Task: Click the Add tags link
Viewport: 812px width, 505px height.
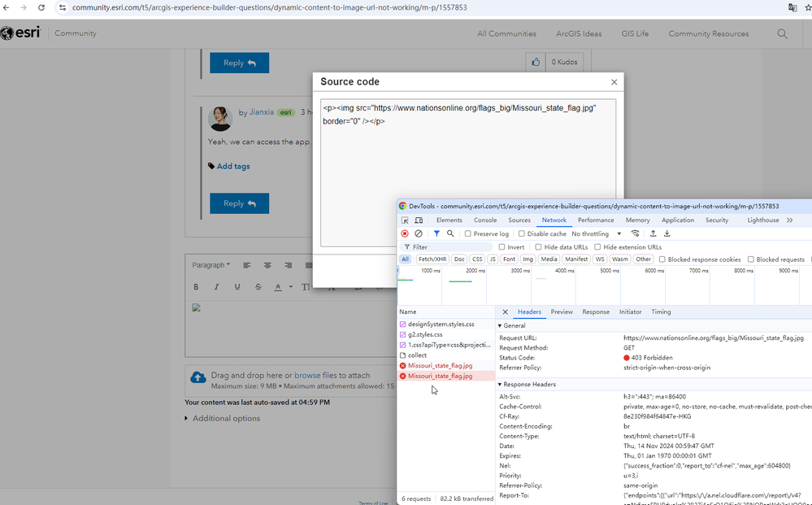Action: tap(233, 166)
